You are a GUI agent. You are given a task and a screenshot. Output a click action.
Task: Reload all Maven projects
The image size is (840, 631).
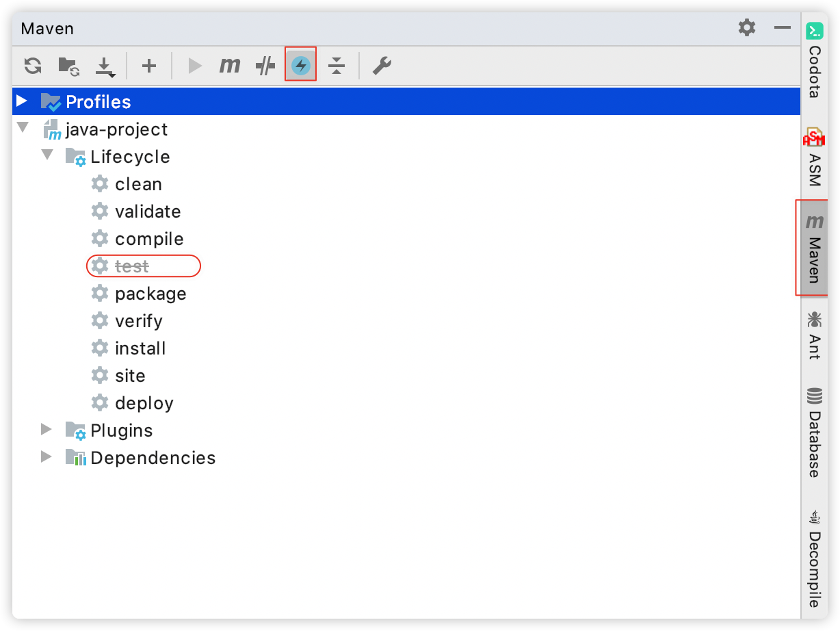coord(33,66)
